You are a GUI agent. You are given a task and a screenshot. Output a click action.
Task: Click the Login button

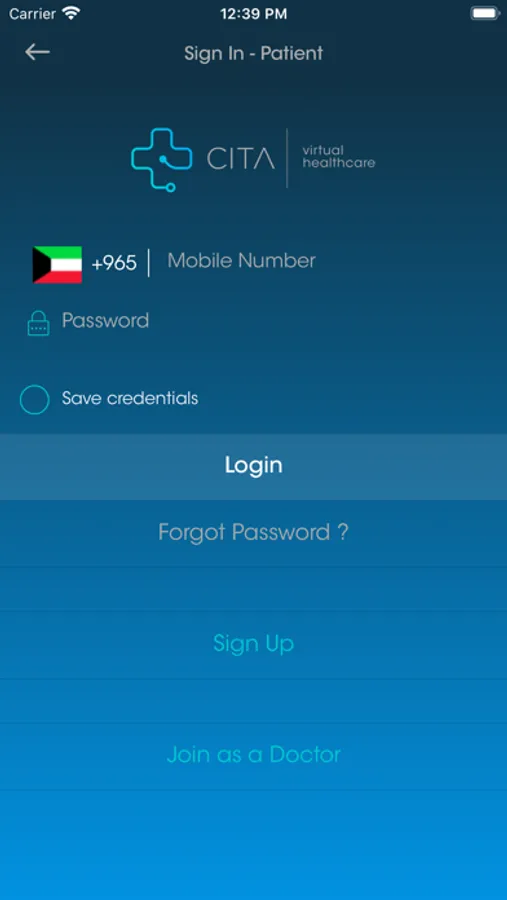tap(253, 466)
